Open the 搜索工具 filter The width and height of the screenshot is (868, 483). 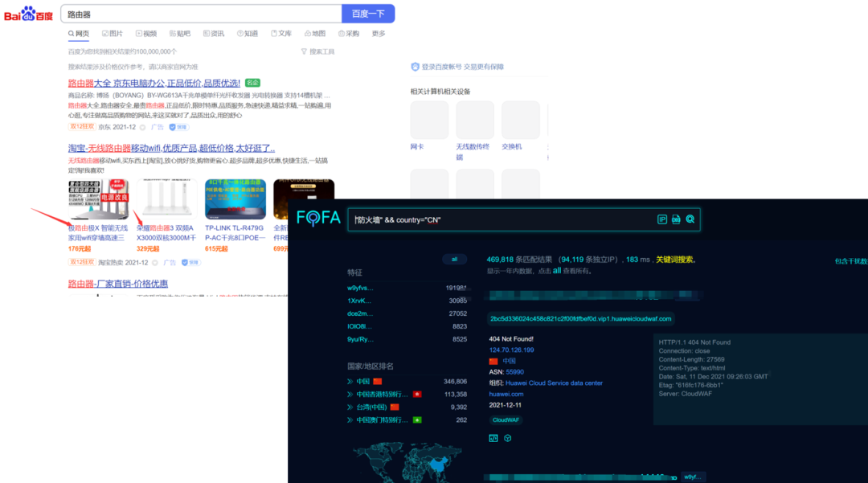(317, 51)
